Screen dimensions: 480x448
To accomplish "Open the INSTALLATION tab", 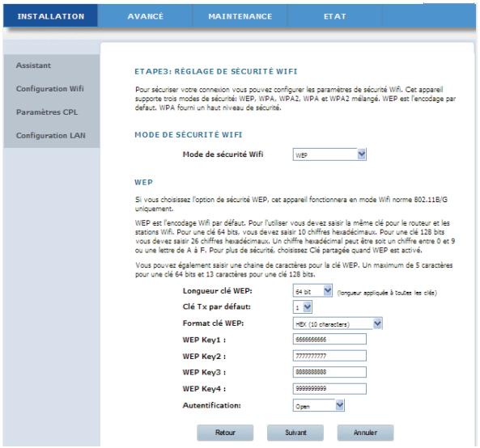I will click(50, 16).
